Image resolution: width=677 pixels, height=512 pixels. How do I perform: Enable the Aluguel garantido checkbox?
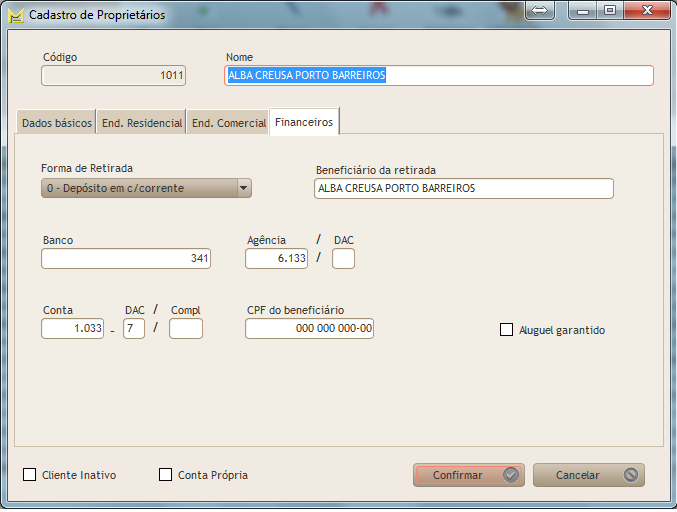coord(506,330)
